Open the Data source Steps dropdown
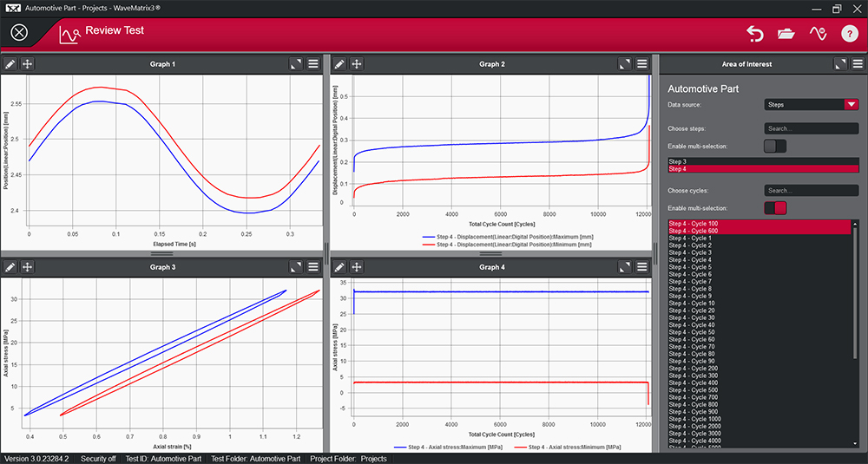The height and width of the screenshot is (464, 868). [812, 105]
